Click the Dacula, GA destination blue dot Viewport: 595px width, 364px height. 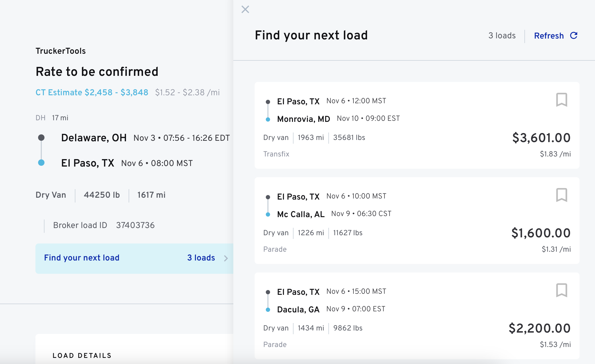tap(268, 310)
